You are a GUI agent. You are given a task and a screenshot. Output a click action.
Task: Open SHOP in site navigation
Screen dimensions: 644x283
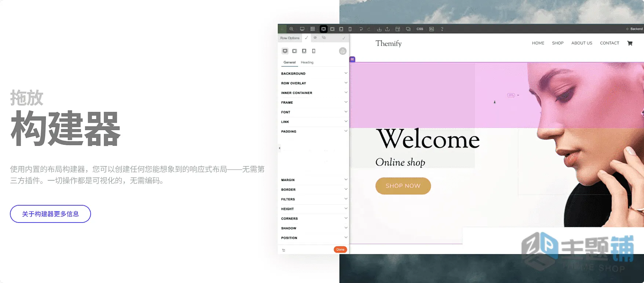pyautogui.click(x=557, y=43)
